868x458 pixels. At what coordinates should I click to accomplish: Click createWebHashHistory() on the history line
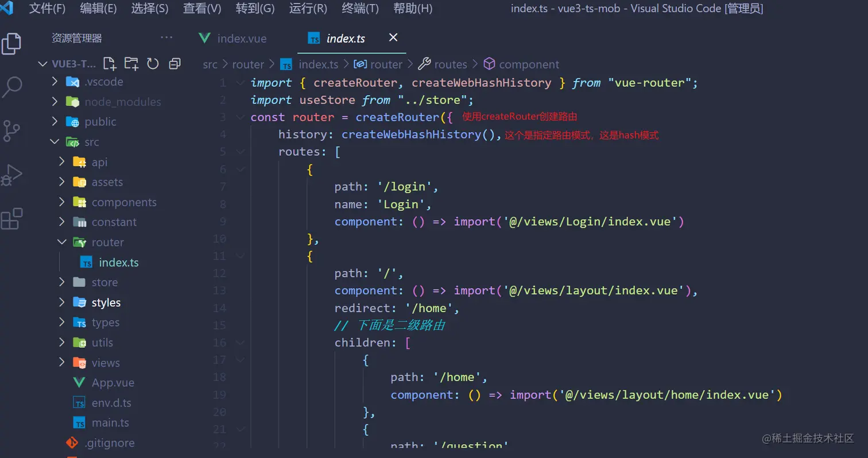418,134
